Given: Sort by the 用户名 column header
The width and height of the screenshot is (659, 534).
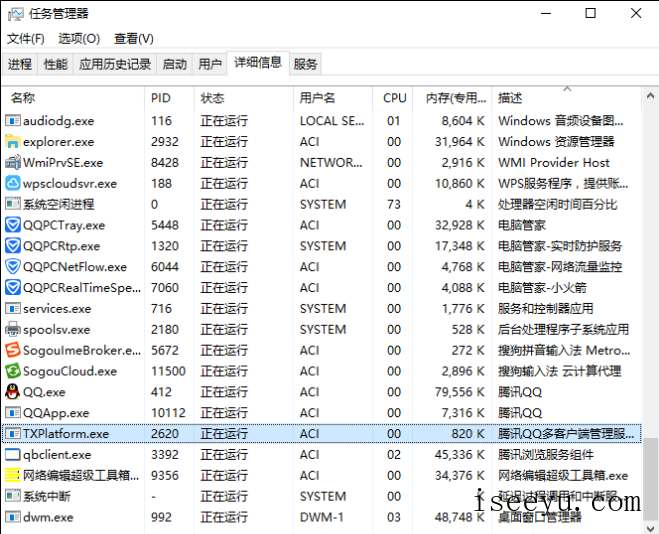Looking at the screenshot, I should (x=332, y=98).
